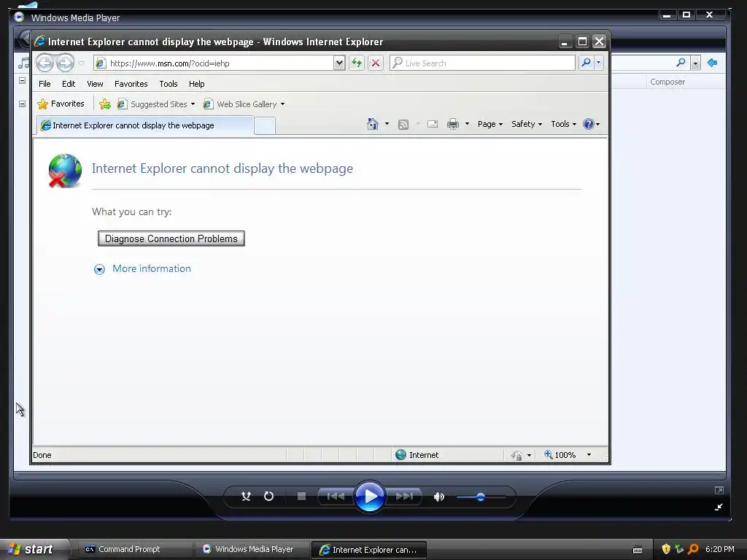Stop loading with the red X icon
The height and width of the screenshot is (560, 747).
pyautogui.click(x=376, y=63)
